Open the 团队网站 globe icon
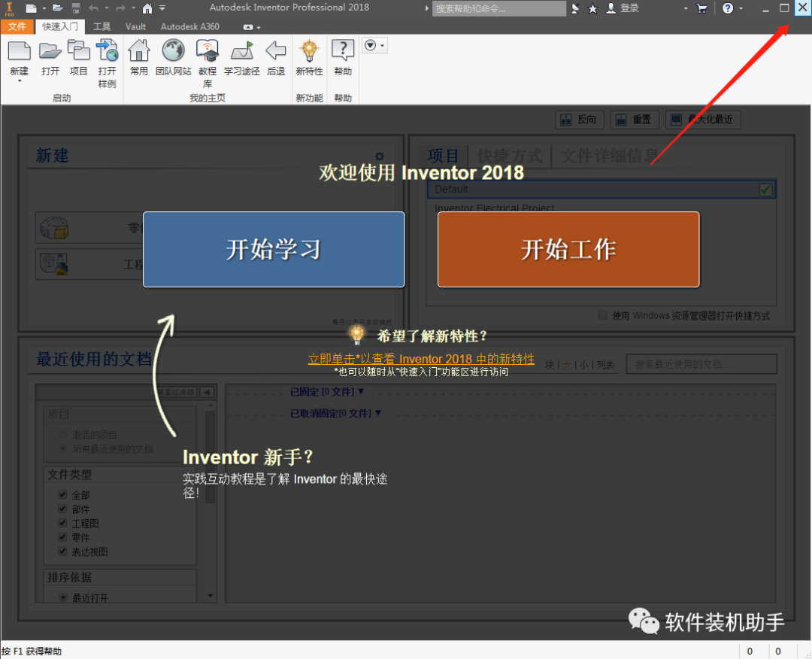This screenshot has height=659, width=812. (x=174, y=50)
